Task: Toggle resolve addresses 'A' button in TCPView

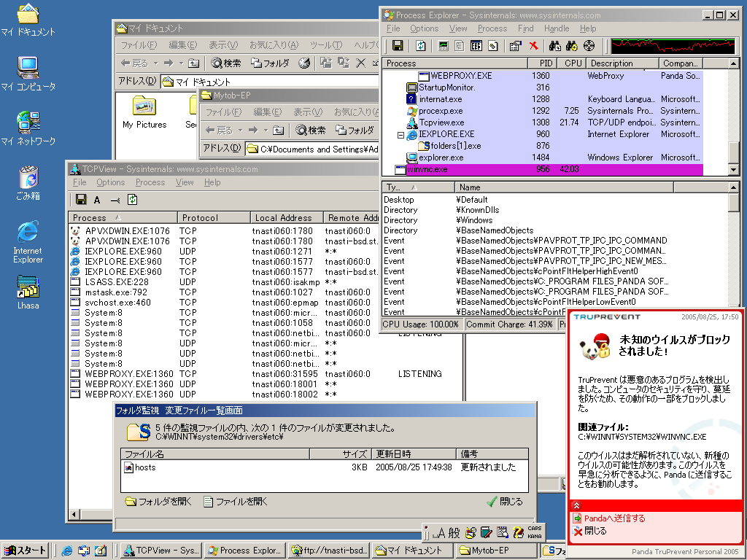Action: click(97, 200)
